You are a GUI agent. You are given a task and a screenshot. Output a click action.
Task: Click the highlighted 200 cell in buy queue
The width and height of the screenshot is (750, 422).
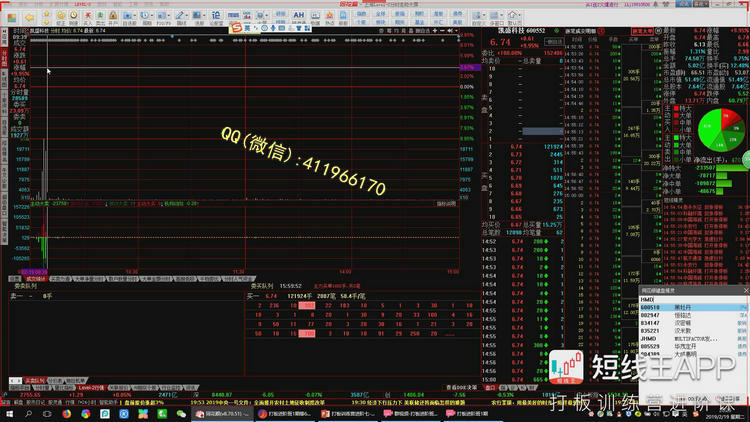[307, 333]
